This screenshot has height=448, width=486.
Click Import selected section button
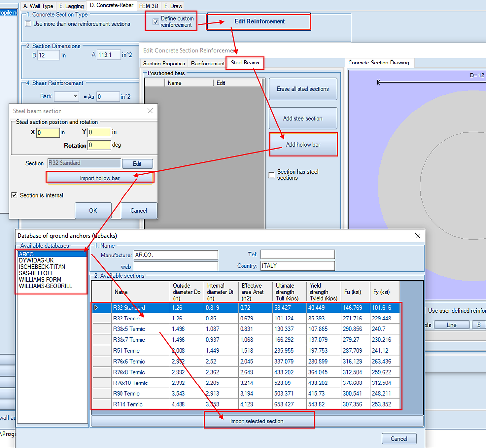click(257, 421)
